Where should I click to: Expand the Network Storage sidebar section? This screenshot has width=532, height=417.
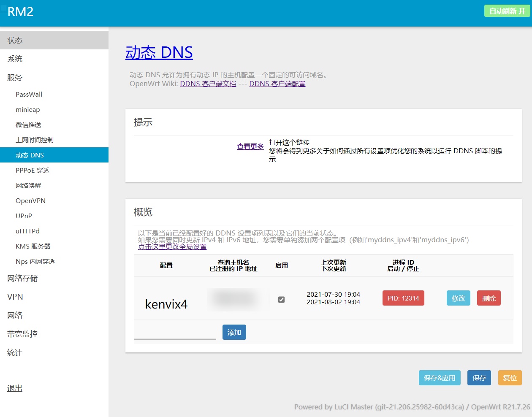[x=22, y=278]
